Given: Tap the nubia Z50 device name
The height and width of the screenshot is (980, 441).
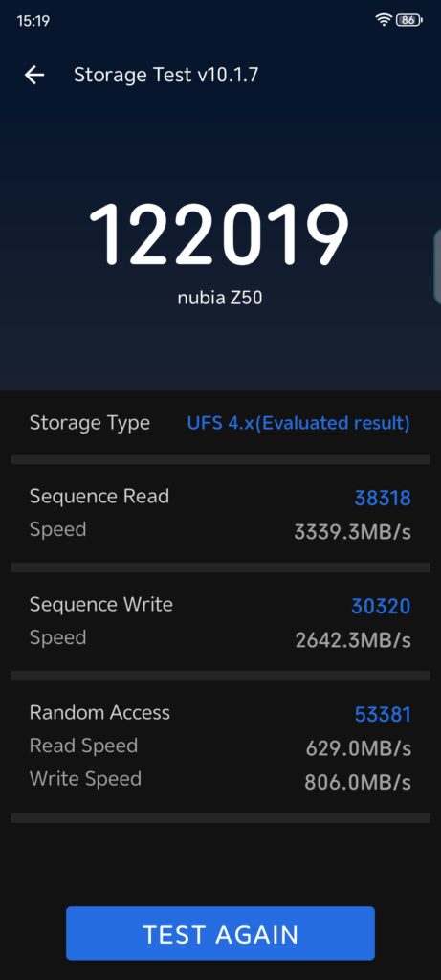Looking at the screenshot, I should click(x=220, y=298).
